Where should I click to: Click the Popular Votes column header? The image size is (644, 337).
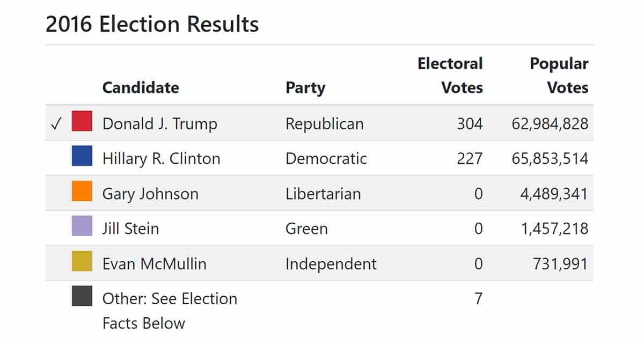click(559, 75)
